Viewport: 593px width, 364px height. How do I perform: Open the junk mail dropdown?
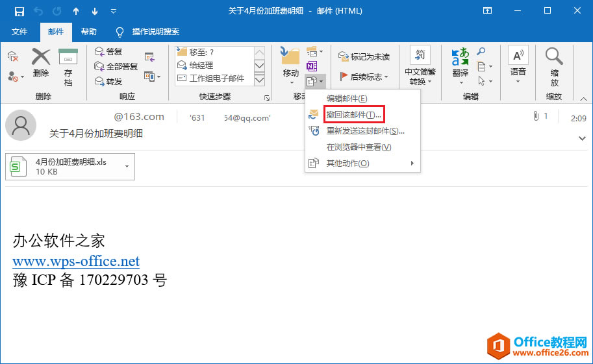tap(16, 77)
